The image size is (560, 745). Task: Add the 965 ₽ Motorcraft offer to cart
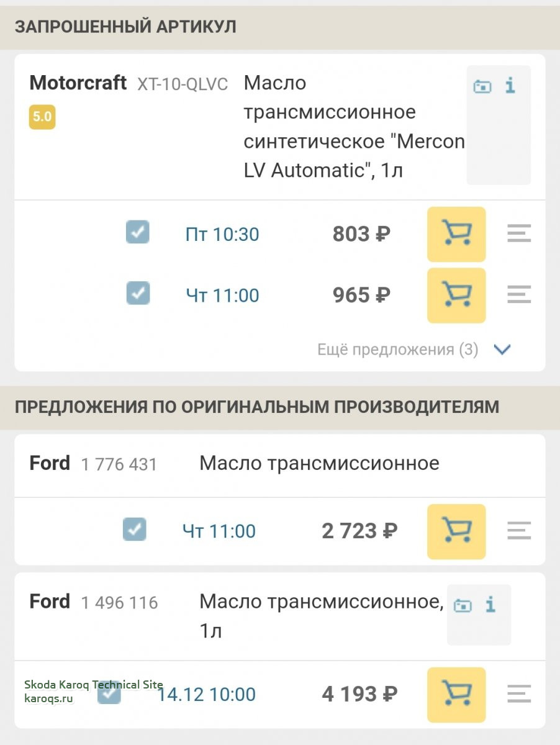point(456,295)
